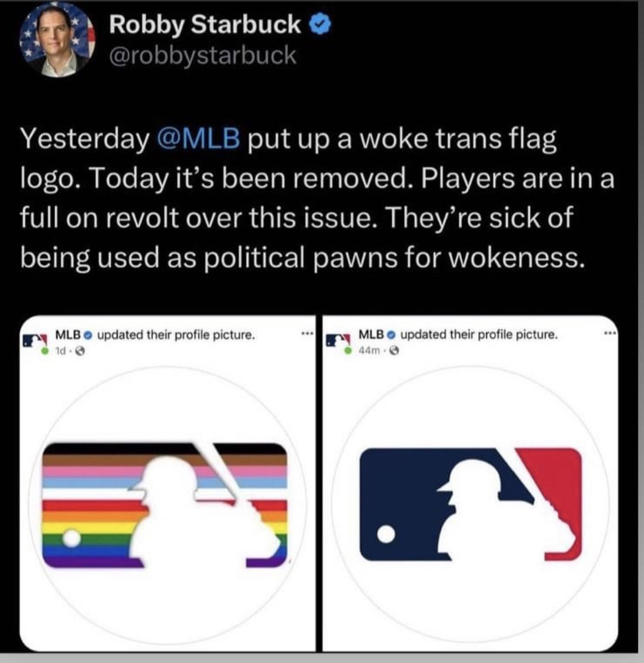Open the @robbystarbuck handle link
This screenshot has width=644, height=663.
(x=203, y=56)
